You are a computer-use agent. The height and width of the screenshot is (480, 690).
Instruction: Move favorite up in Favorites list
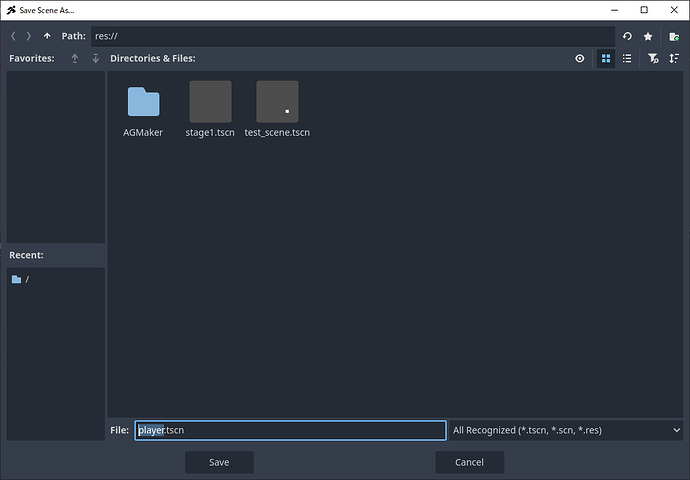(75, 59)
